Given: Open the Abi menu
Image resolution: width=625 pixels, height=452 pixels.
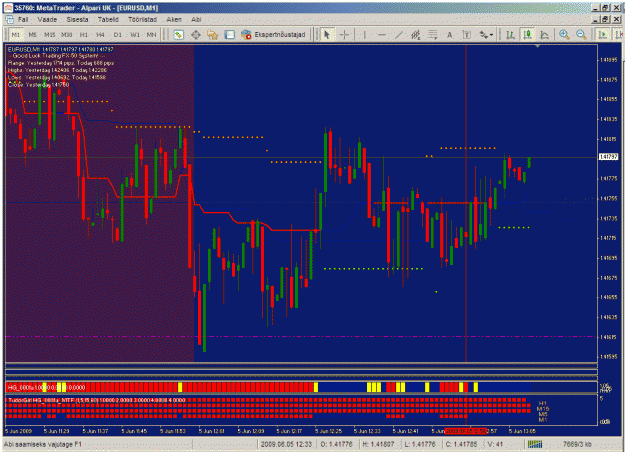Looking at the screenshot, I should tap(196, 19).
